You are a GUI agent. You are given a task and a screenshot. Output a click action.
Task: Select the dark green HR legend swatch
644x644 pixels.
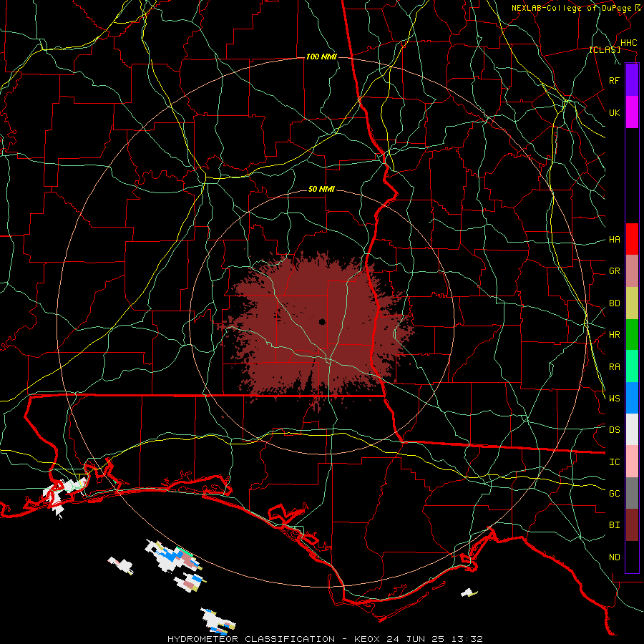pyautogui.click(x=632, y=335)
